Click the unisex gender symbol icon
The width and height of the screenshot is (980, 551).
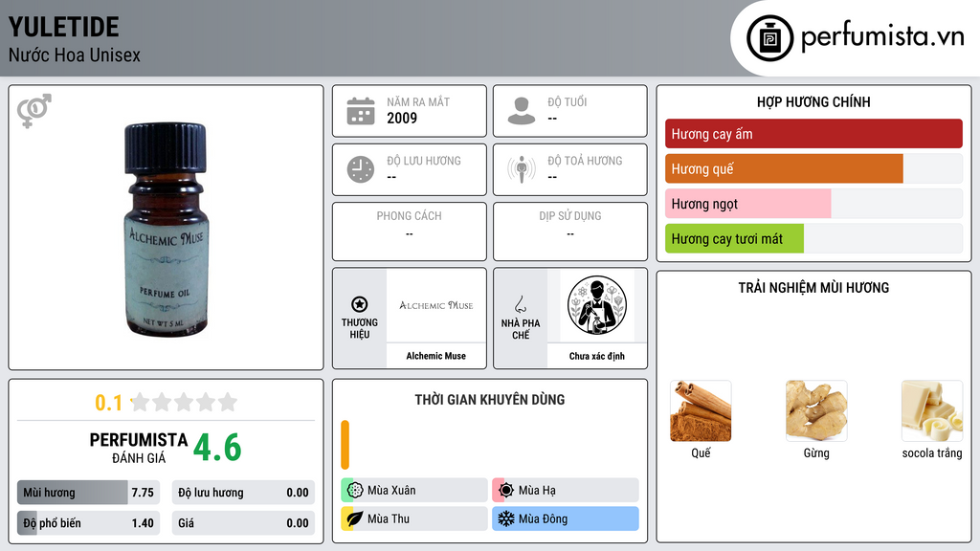[x=34, y=111]
